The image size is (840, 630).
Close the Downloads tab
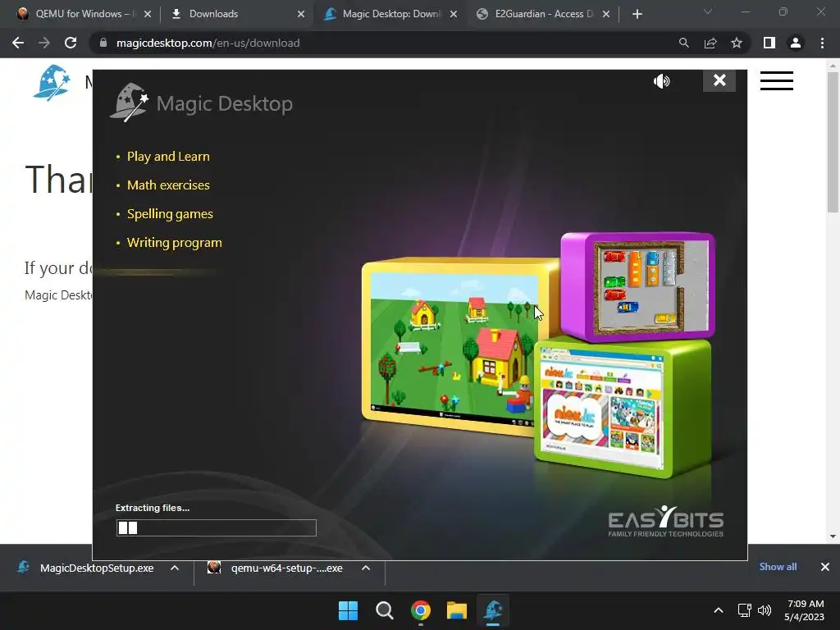tap(301, 14)
